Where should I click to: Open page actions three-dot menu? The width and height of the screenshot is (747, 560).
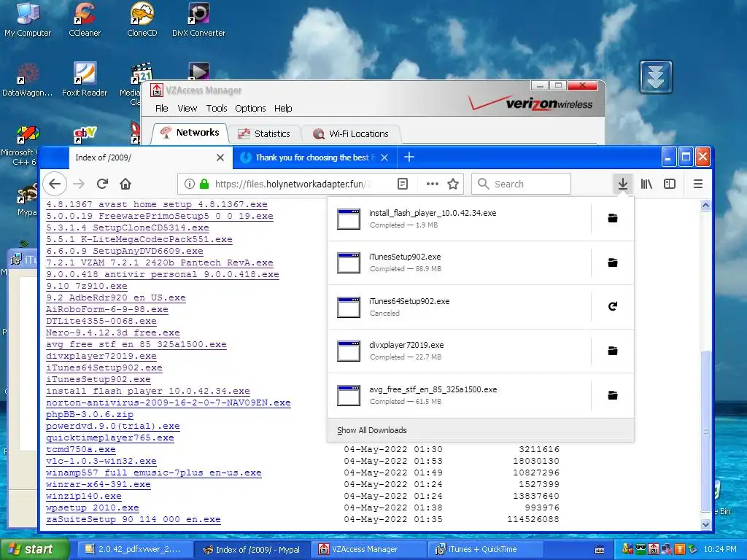432,184
